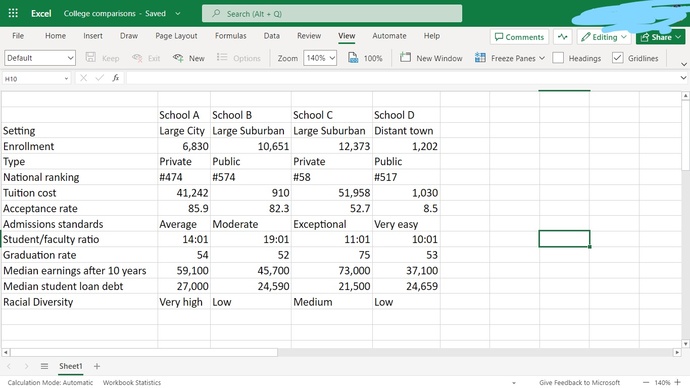The image size is (690, 388).
Task: Select the Exceptional admissions cell
Action: tap(332, 224)
